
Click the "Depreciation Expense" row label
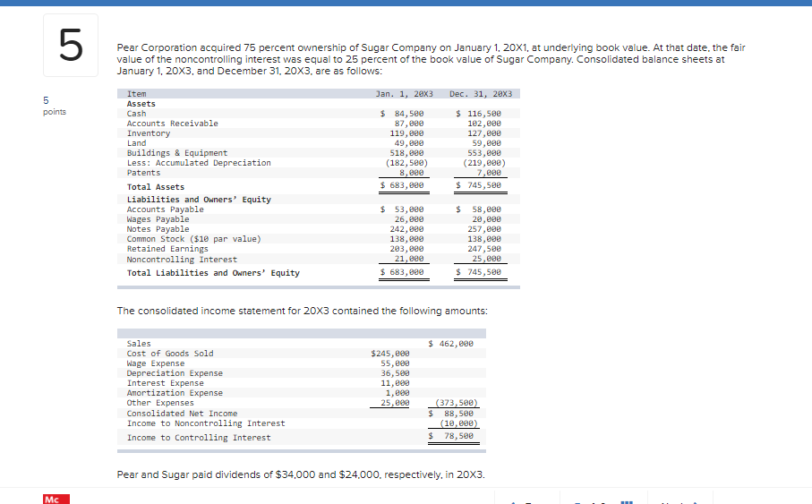[175, 373]
